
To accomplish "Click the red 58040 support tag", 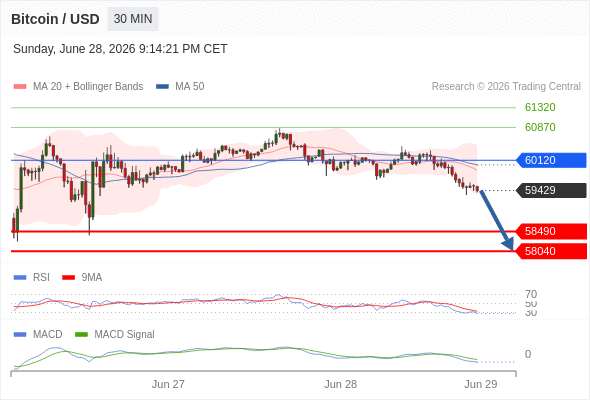I will point(551,251).
